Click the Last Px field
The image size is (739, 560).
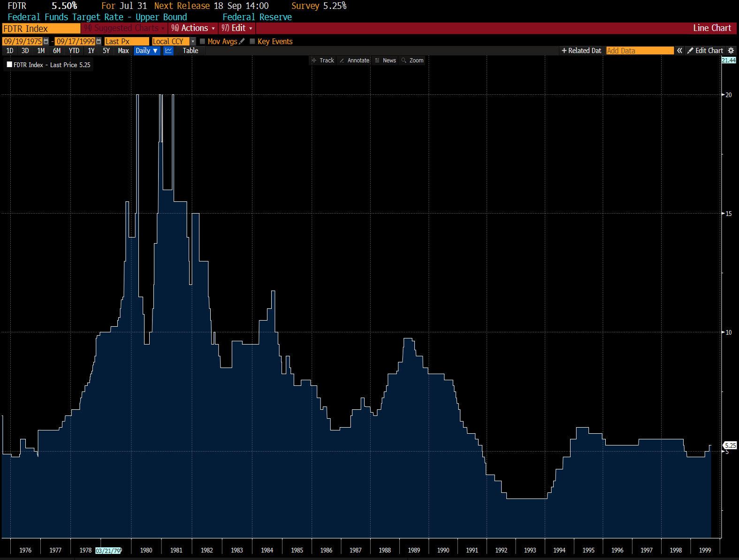127,41
